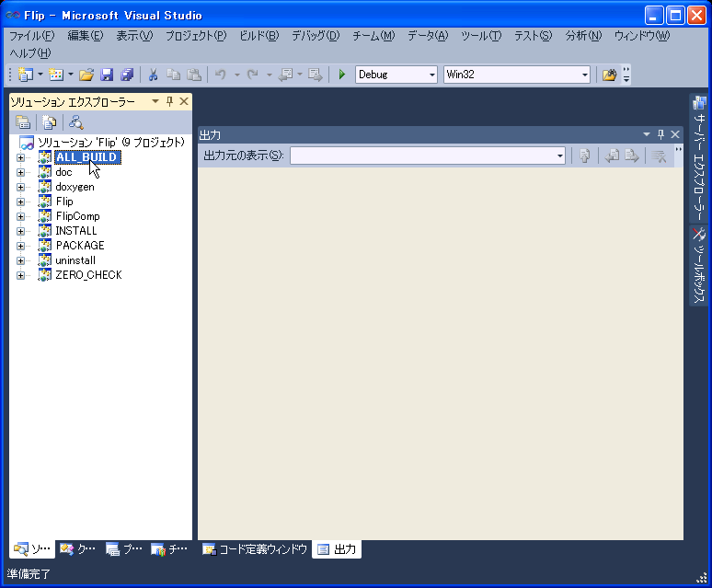Open the ツール(T) menu
The height and width of the screenshot is (588, 712).
coord(481,35)
